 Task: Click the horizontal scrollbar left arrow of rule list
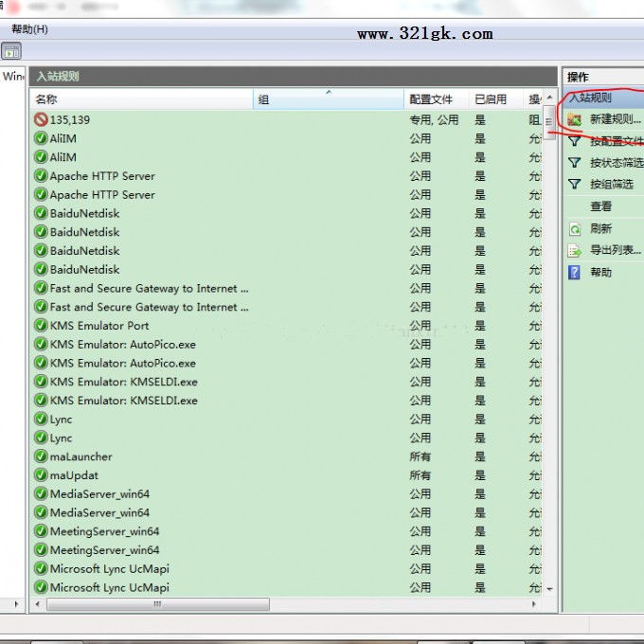tap(37, 604)
